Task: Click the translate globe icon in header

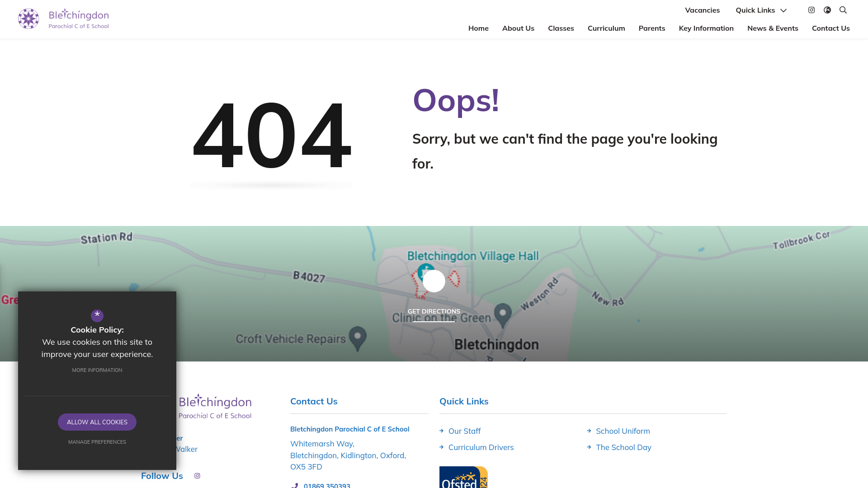Action: (x=827, y=10)
